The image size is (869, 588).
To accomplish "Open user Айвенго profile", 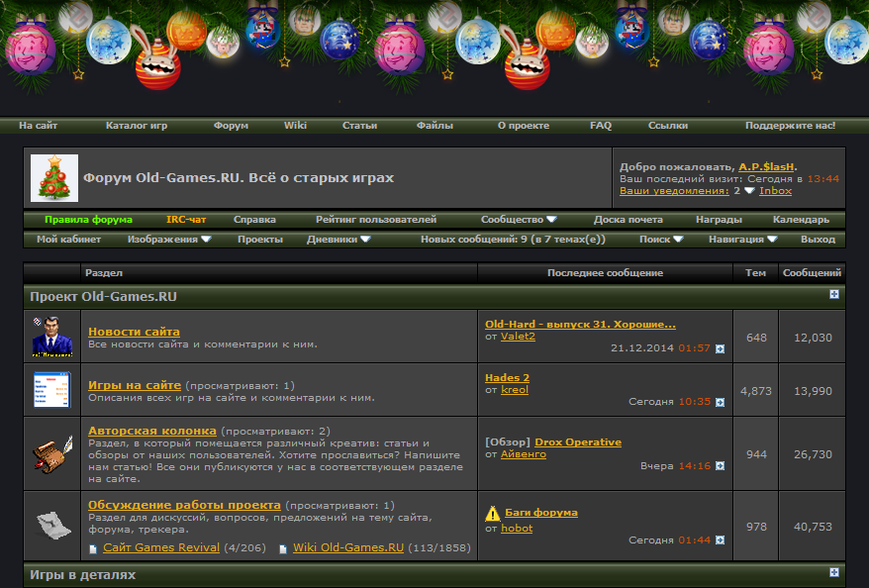I will point(524,454).
